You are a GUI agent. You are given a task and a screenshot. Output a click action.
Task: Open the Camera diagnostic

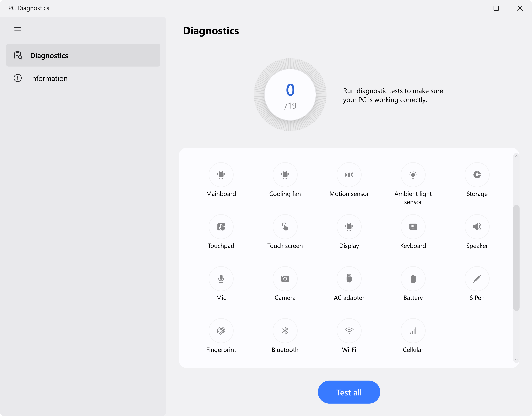[x=285, y=278]
